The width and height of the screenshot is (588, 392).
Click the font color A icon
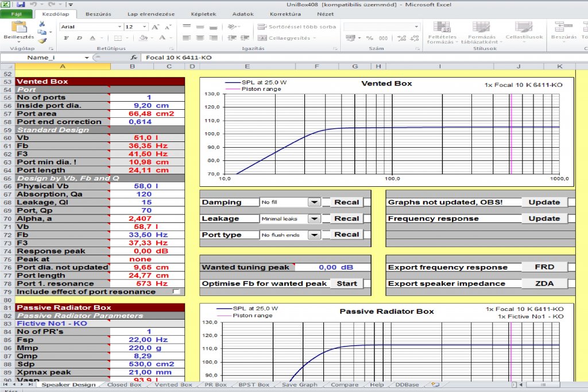coord(162,38)
